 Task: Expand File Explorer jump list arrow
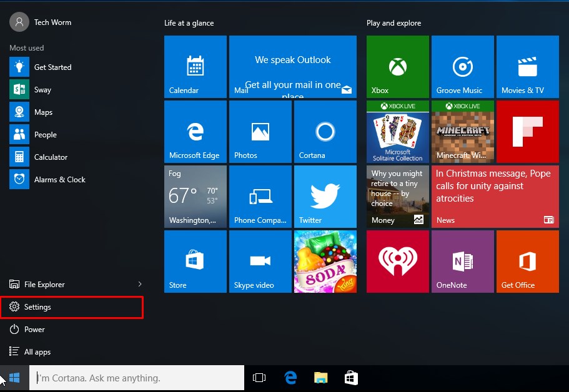tap(139, 285)
